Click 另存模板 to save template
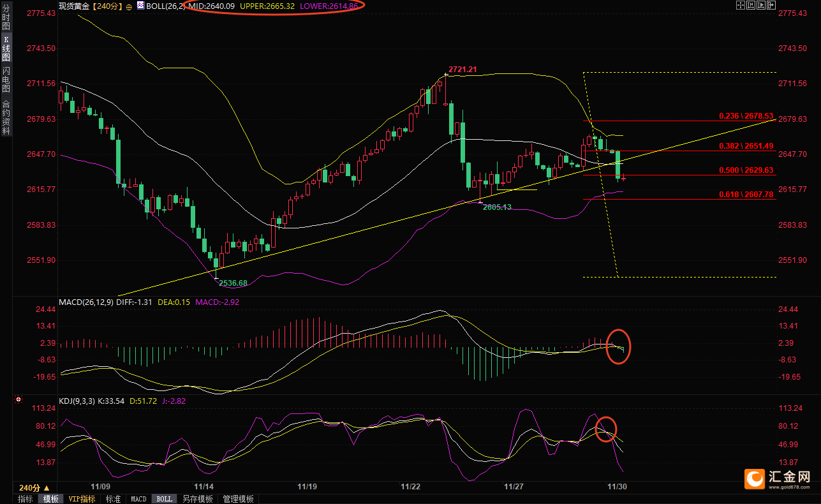 click(197, 499)
